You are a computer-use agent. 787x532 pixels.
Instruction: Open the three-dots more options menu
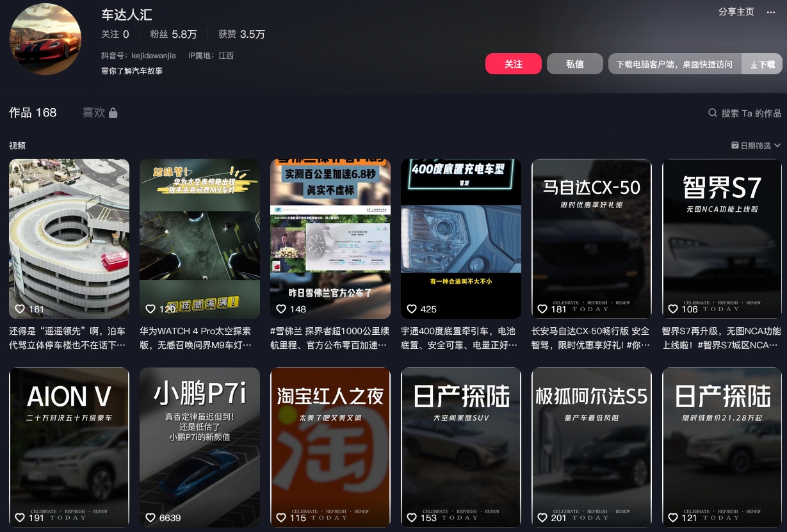(770, 12)
